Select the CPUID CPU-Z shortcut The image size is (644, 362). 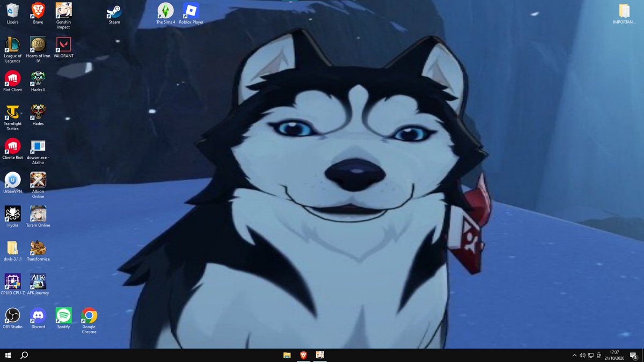pos(12,284)
